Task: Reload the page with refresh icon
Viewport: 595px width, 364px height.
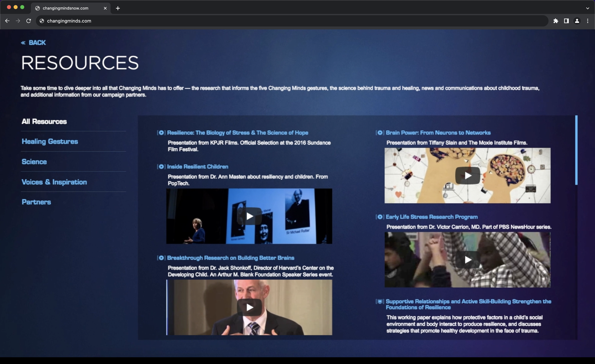Action: pyautogui.click(x=29, y=21)
